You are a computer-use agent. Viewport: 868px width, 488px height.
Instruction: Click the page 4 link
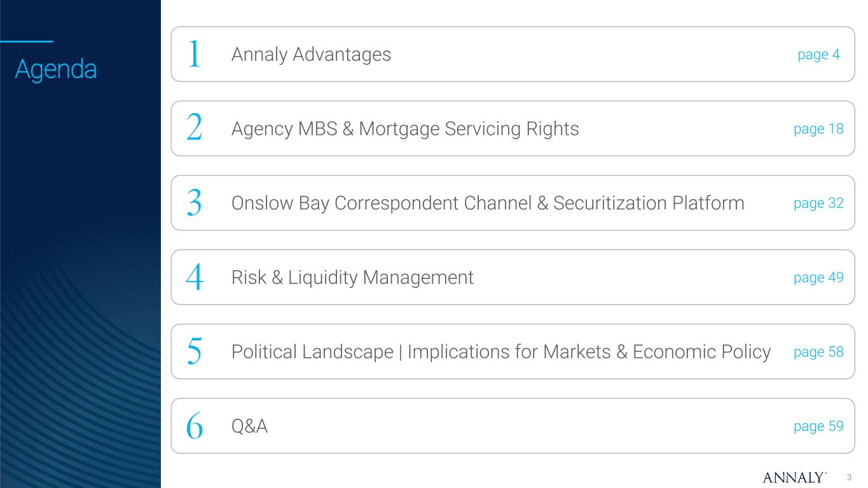tap(818, 55)
